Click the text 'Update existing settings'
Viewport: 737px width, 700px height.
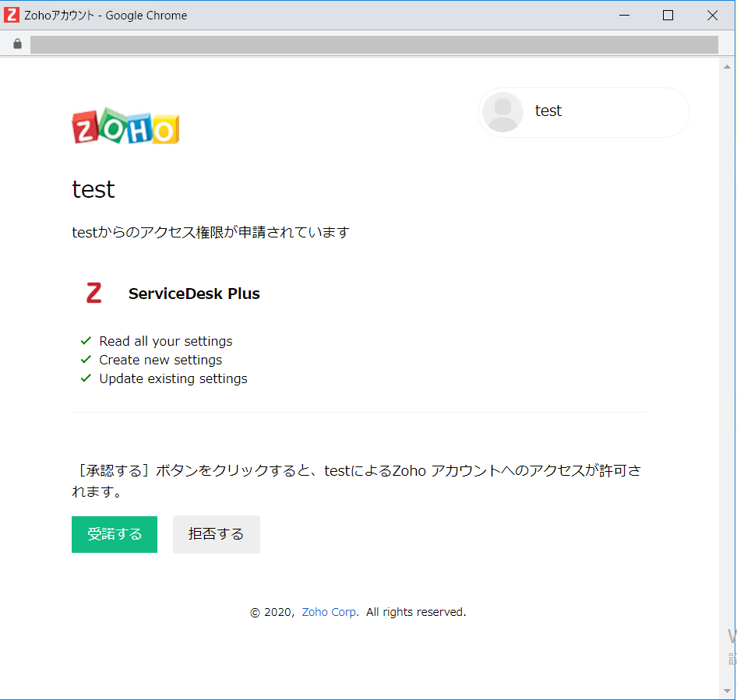coord(174,378)
